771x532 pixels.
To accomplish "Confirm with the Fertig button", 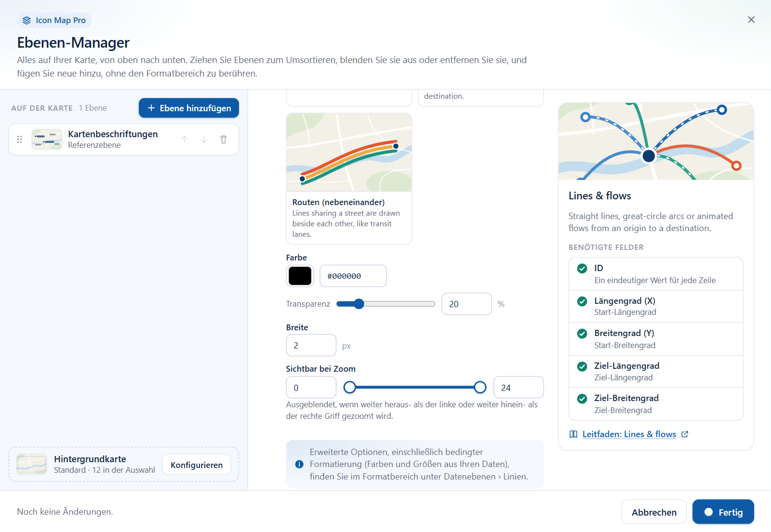I will tap(723, 512).
